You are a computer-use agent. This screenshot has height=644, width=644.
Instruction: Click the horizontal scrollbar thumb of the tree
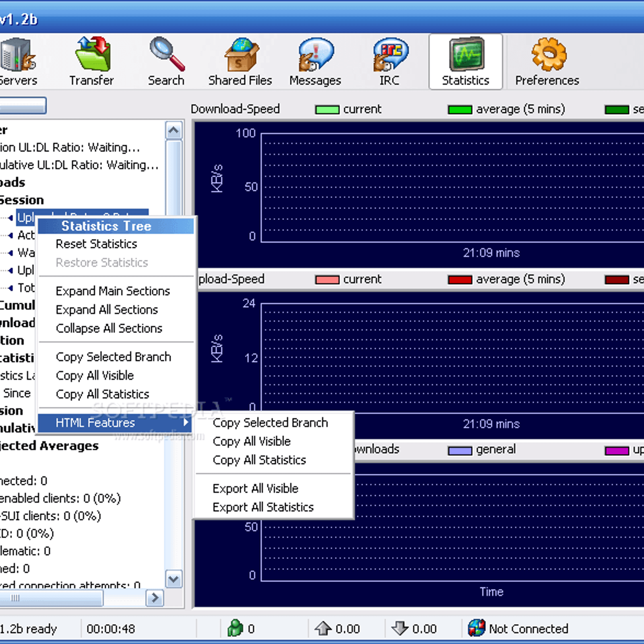pyautogui.click(x=51, y=598)
